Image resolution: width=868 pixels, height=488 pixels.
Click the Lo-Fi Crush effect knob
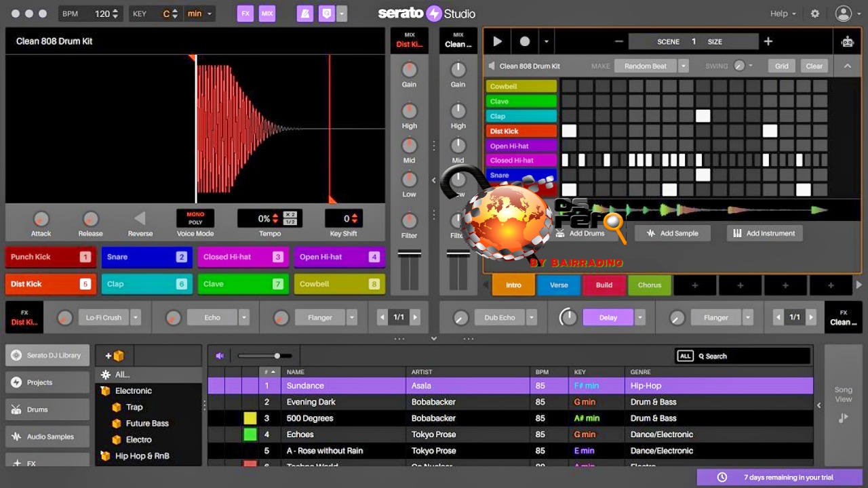64,317
